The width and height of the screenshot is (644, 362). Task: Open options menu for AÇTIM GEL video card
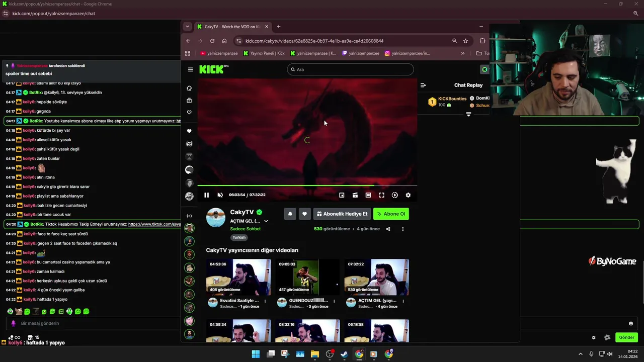pos(403,301)
